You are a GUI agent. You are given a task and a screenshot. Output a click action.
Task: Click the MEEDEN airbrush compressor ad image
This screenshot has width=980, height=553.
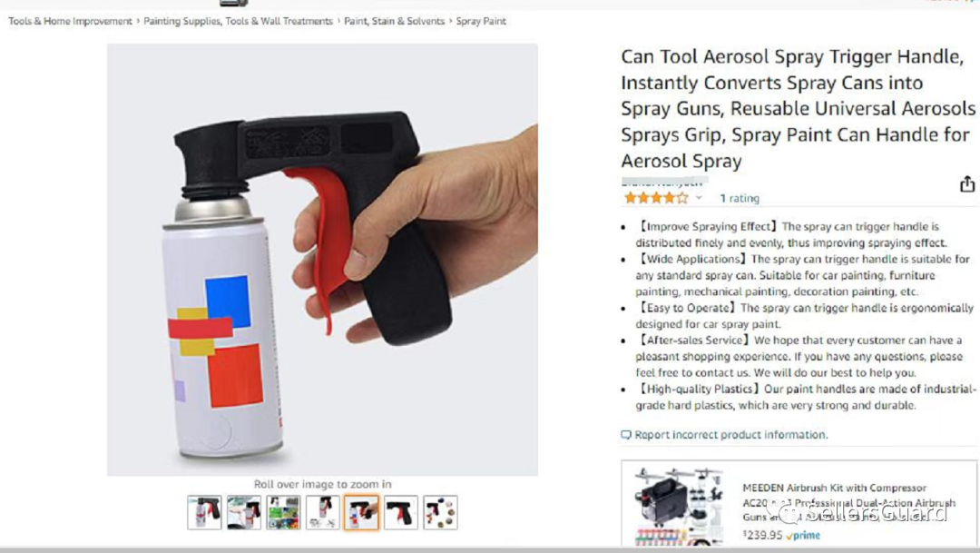[678, 507]
